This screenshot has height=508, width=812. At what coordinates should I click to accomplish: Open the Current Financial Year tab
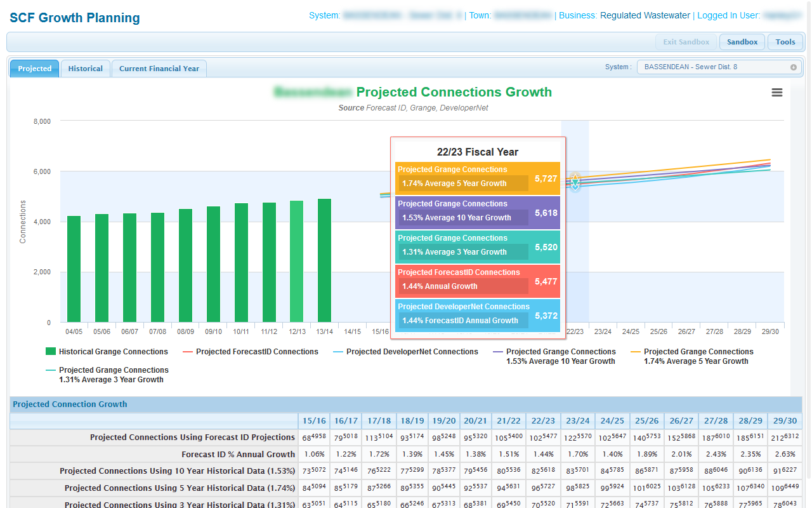coord(159,69)
